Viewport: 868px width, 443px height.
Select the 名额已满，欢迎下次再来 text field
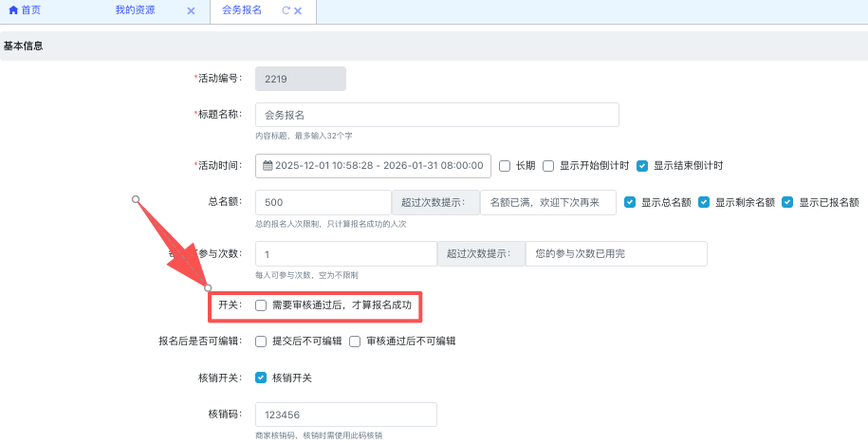click(x=547, y=203)
